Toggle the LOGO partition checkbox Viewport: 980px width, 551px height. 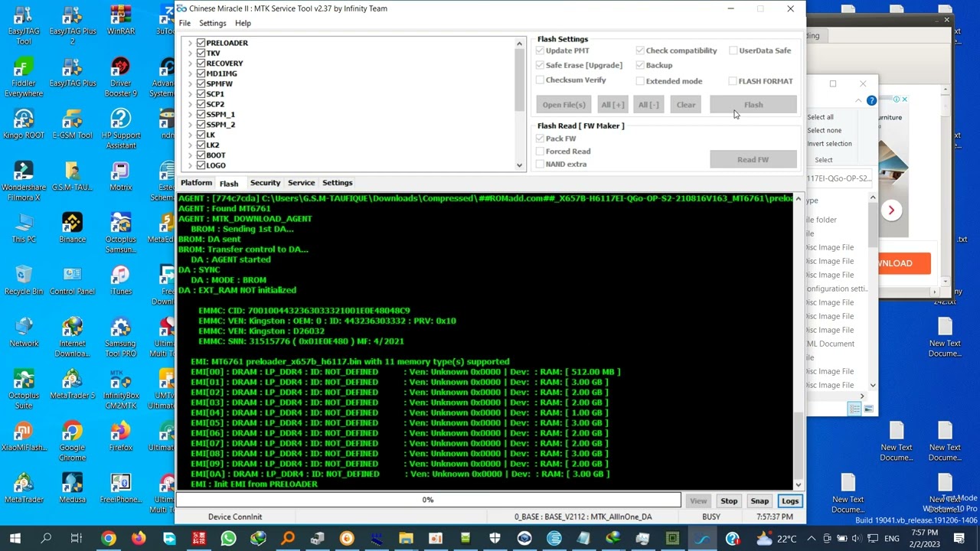[x=201, y=165]
